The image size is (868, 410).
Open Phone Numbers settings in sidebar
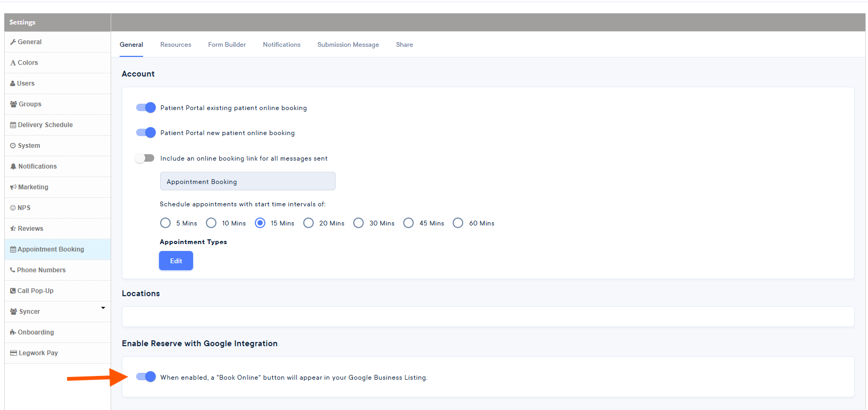point(57,270)
